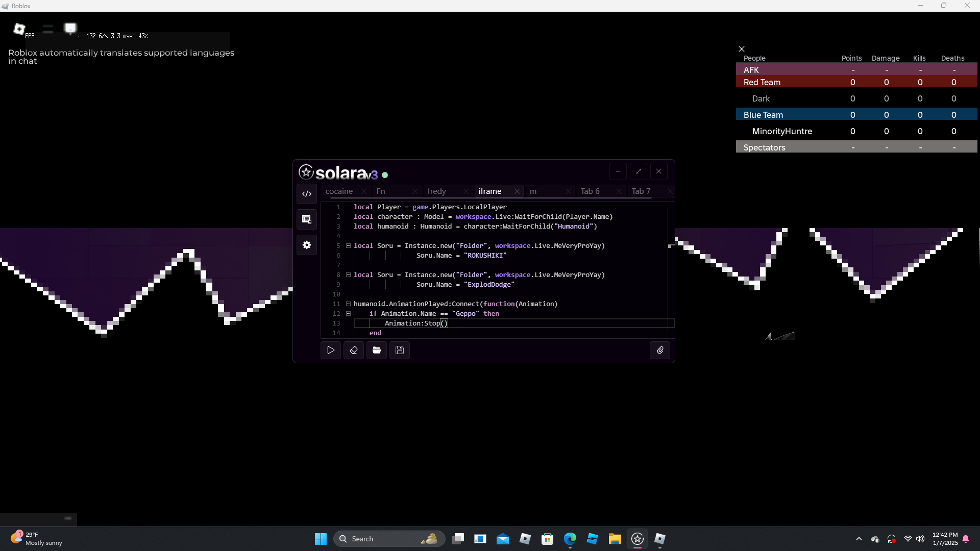Clear editor with the eraser icon

[354, 350]
